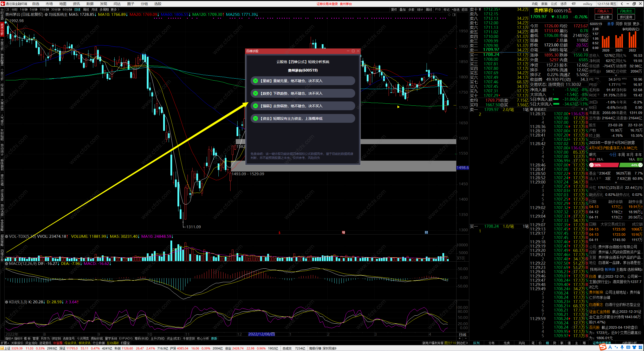
Task: Click the mail envelope icon in title bar
Action: point(574,4)
